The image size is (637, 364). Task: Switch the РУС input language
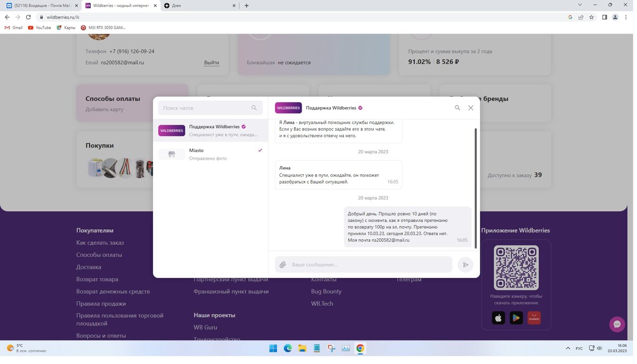tap(579, 349)
